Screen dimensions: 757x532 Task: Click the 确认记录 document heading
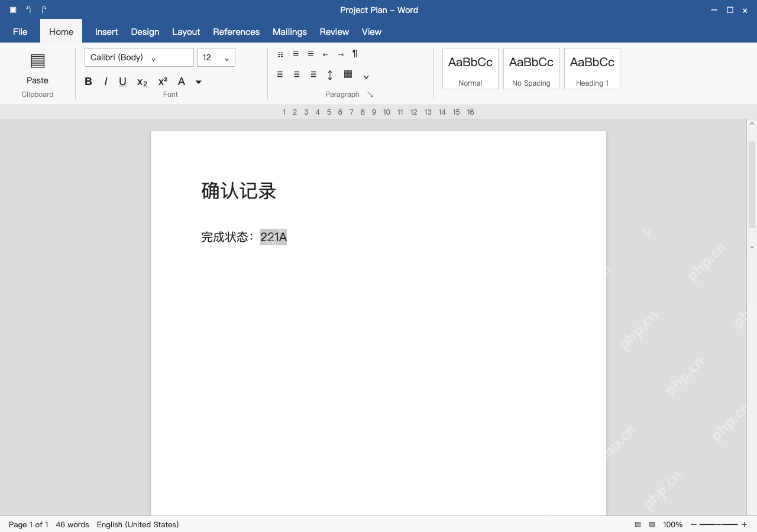[x=239, y=191]
